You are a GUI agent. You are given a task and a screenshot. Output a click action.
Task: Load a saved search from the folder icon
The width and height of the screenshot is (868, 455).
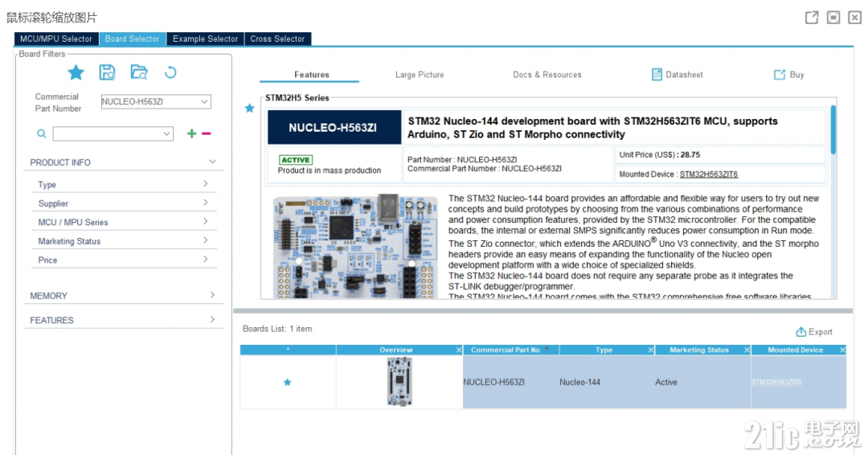(x=139, y=72)
